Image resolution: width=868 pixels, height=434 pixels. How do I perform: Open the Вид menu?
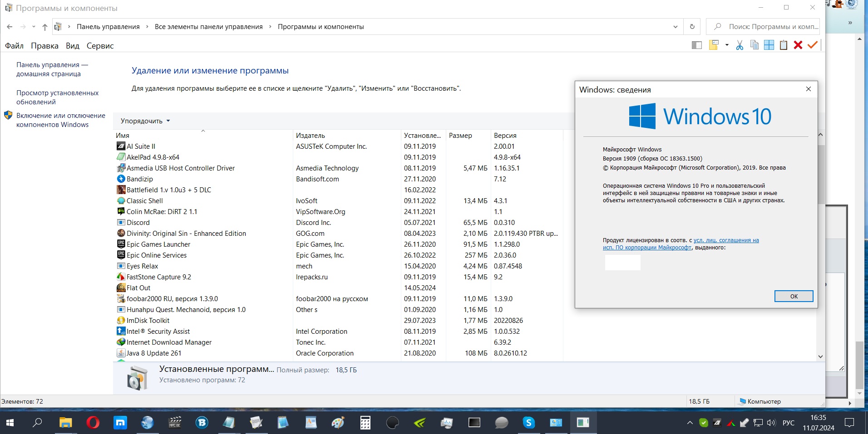[73, 46]
